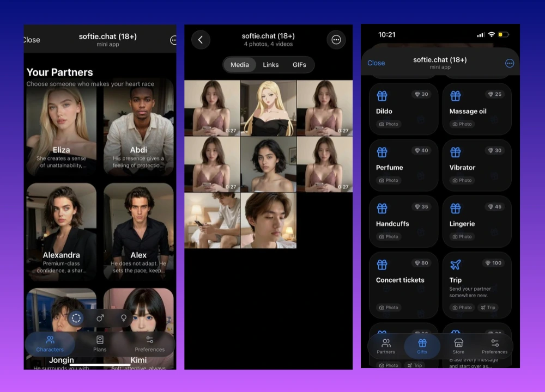Switch to the Partners tab in Gifts screen
Viewport: 545px width, 392px height.
[386, 346]
